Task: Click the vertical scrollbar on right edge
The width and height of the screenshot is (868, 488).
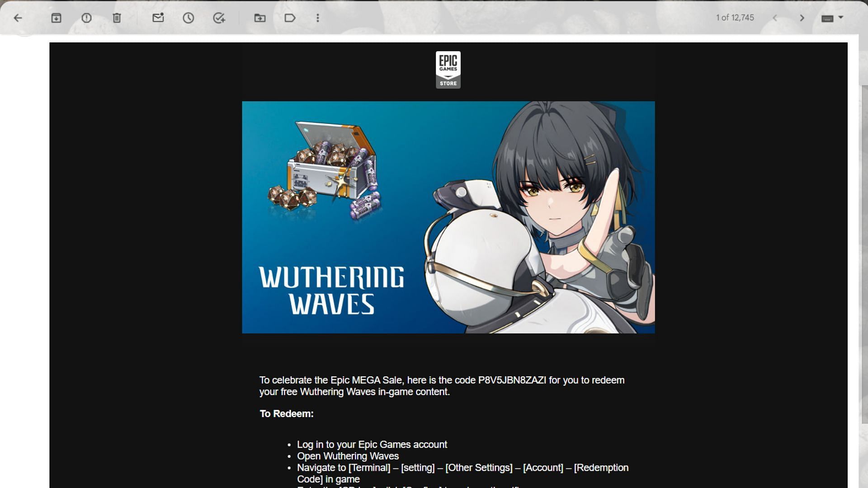Action: pyautogui.click(x=864, y=253)
